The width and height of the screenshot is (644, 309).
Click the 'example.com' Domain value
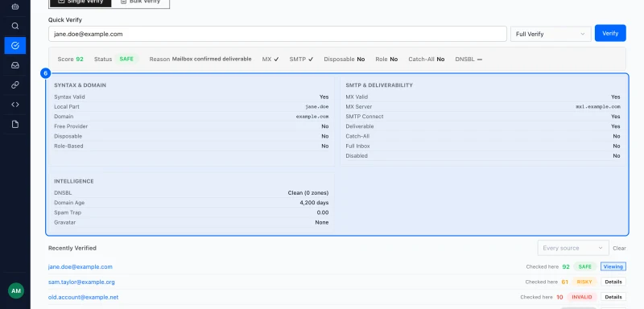click(312, 117)
